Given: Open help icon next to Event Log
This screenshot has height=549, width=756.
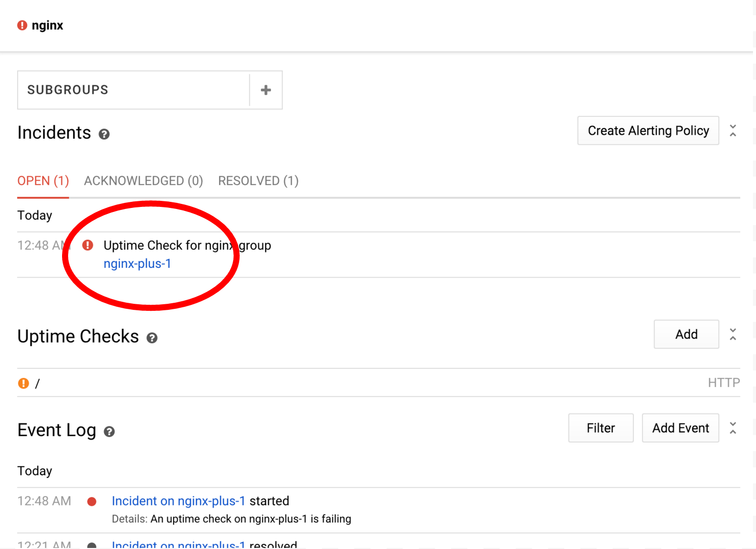Looking at the screenshot, I should (109, 432).
